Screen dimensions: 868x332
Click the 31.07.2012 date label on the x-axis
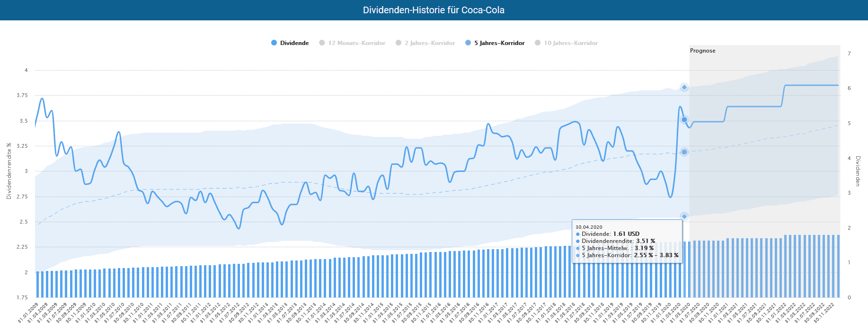tap(230, 313)
